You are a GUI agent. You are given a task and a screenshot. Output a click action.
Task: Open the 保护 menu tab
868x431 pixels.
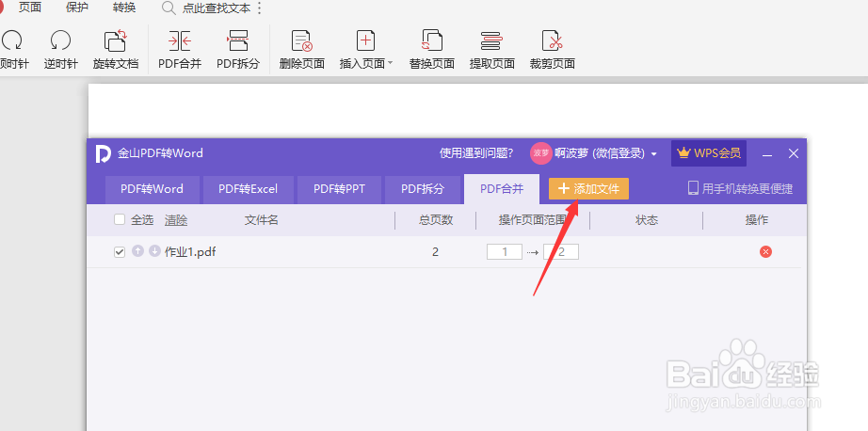77,8
